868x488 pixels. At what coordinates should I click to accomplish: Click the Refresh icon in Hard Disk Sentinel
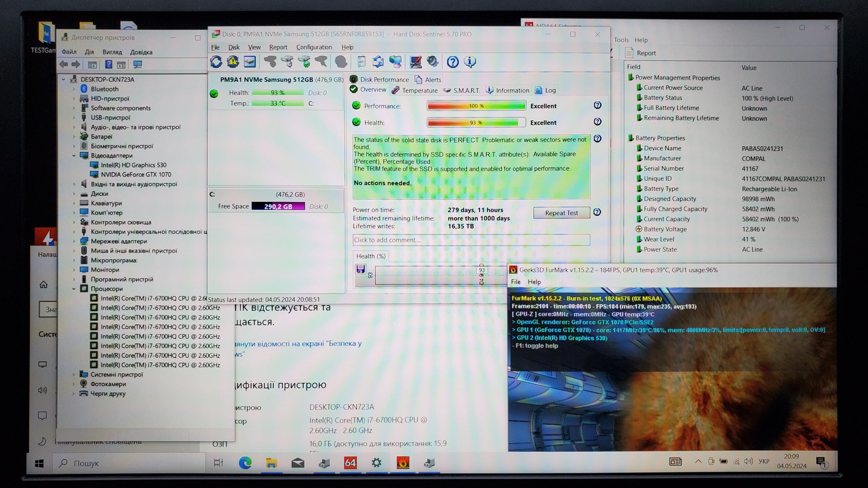click(x=216, y=62)
